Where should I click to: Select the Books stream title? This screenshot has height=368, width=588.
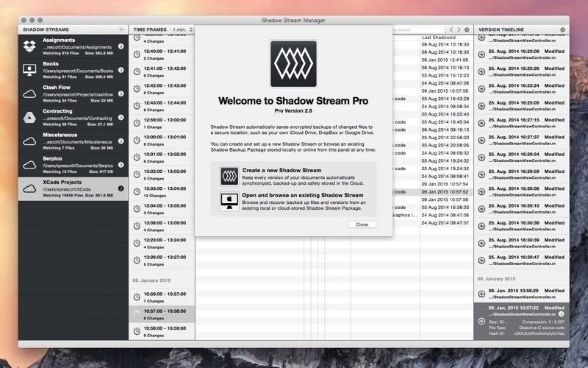[51, 64]
